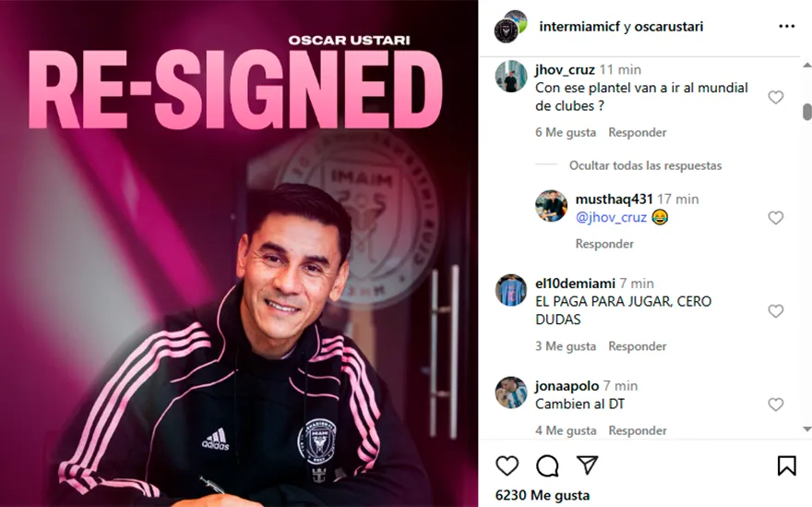The width and height of the screenshot is (812, 507).
Task: Like jhov_cruz's comment
Action: tap(775, 97)
